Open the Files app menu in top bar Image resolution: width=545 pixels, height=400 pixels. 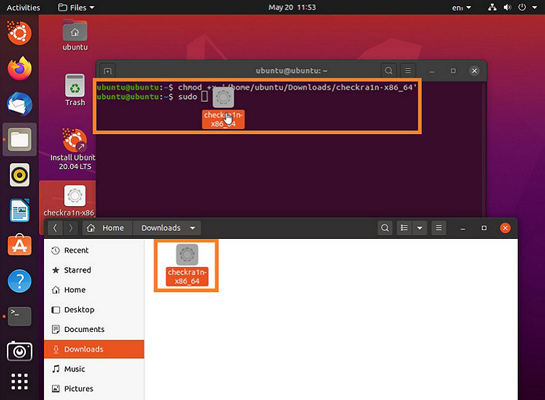pos(76,7)
